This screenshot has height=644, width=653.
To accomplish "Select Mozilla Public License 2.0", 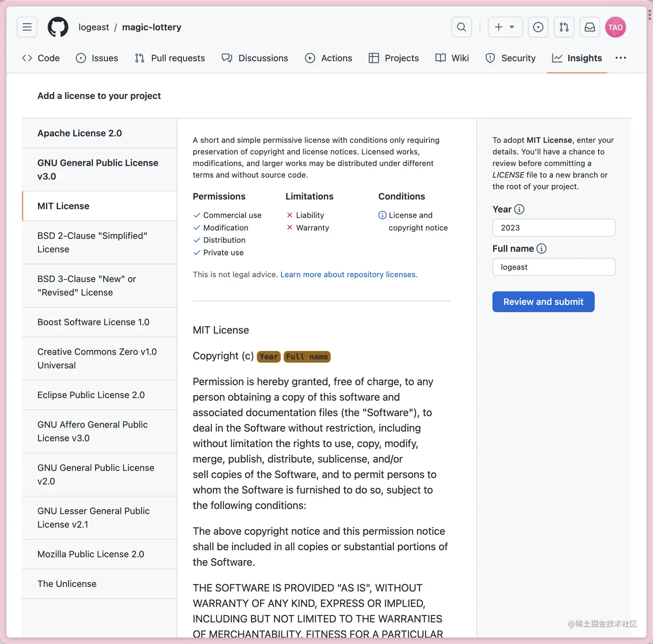I will (x=99, y=554).
